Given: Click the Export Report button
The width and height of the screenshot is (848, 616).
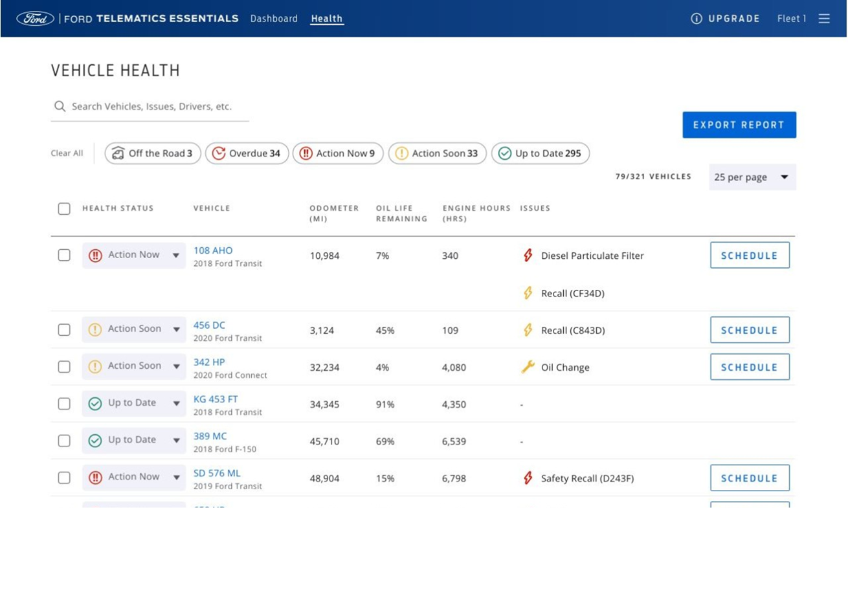Looking at the screenshot, I should point(739,125).
